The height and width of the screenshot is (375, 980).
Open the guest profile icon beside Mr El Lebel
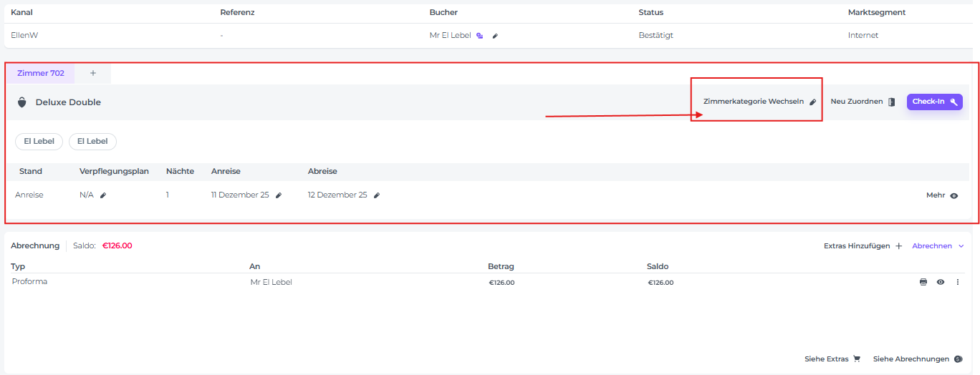click(x=480, y=36)
